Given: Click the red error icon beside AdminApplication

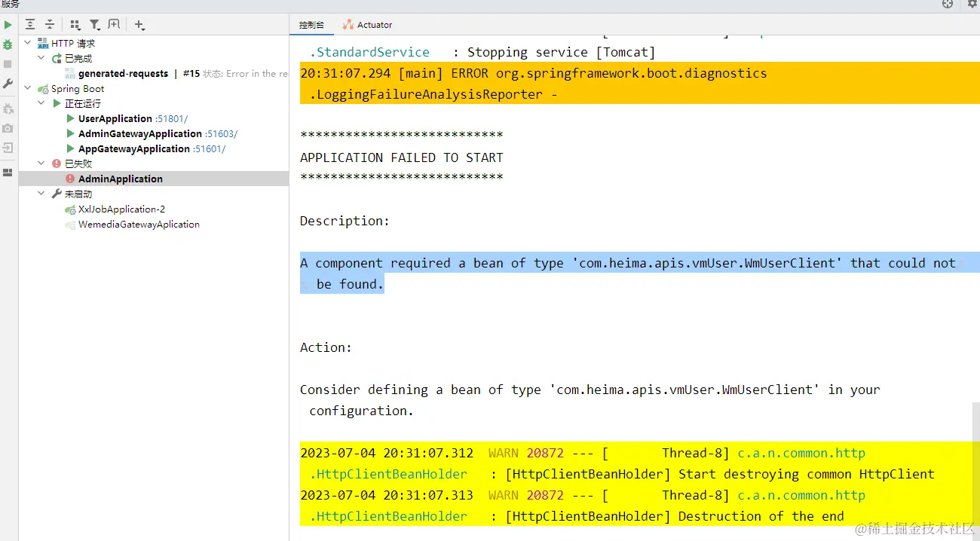Looking at the screenshot, I should [x=70, y=179].
